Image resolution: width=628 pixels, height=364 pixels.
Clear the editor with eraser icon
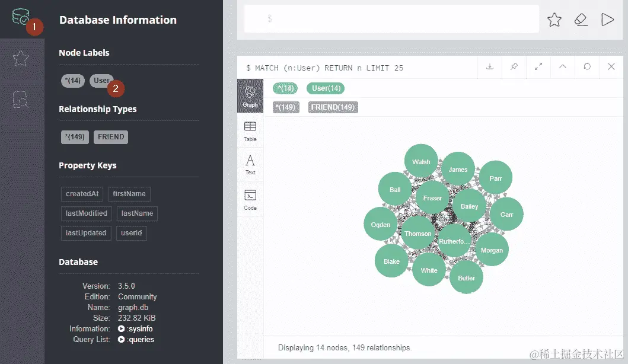pos(581,19)
